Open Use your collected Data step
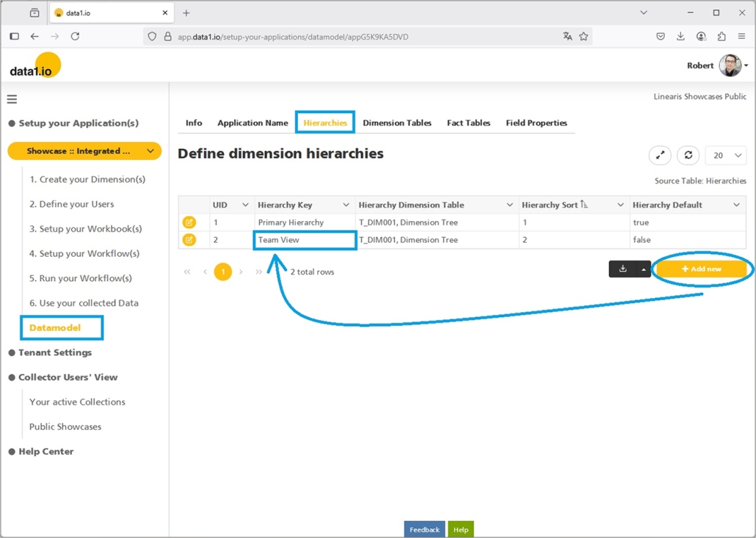This screenshot has height=538, width=756. 84,302
